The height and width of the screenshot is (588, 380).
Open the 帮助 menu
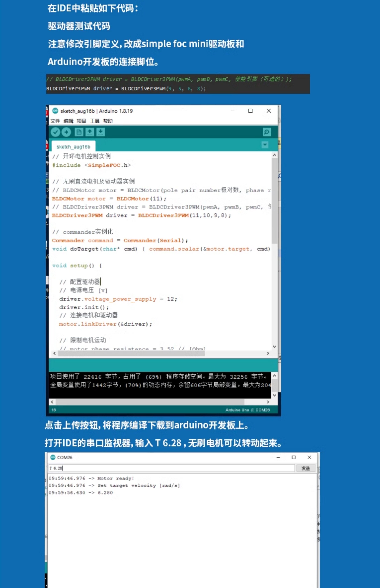click(108, 121)
